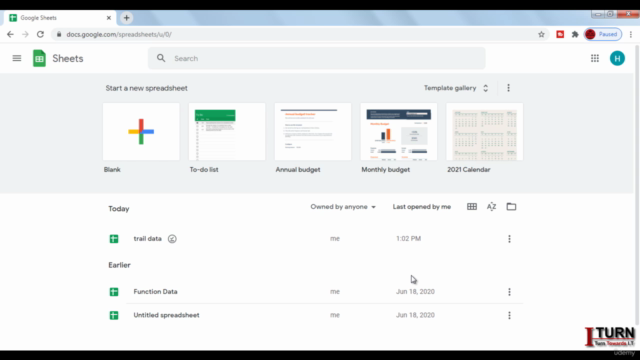Viewport: 640px width, 360px height.
Task: Click in the Search field
Action: 317,58
